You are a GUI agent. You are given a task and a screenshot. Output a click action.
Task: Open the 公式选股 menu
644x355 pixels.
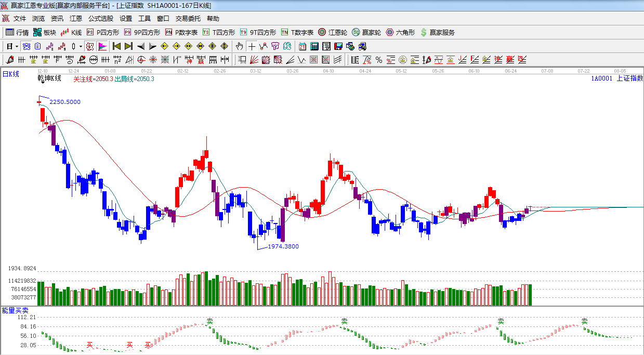click(100, 19)
